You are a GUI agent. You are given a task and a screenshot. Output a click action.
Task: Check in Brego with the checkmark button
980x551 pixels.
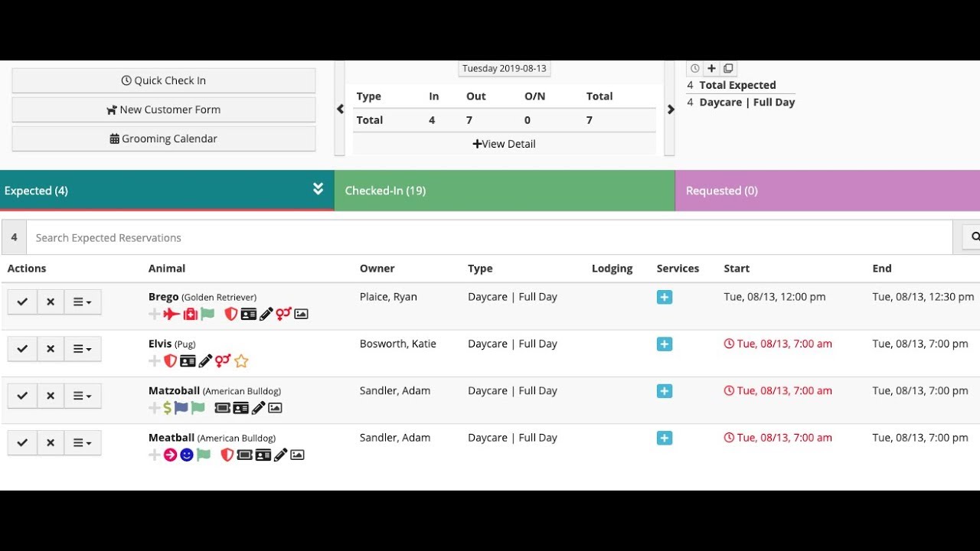[22, 302]
